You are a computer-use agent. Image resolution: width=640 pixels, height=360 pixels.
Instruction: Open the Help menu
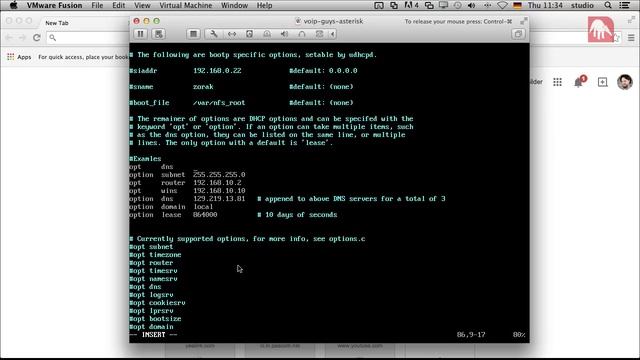click(264, 5)
